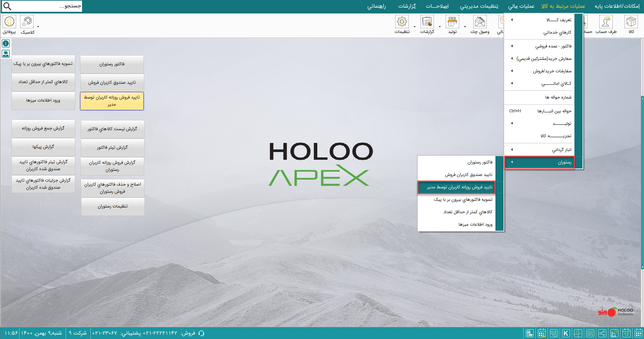This screenshot has height=339, width=644.
Task: Expand the dropdown arrow beside تولید icon
Action: (x=465, y=27)
